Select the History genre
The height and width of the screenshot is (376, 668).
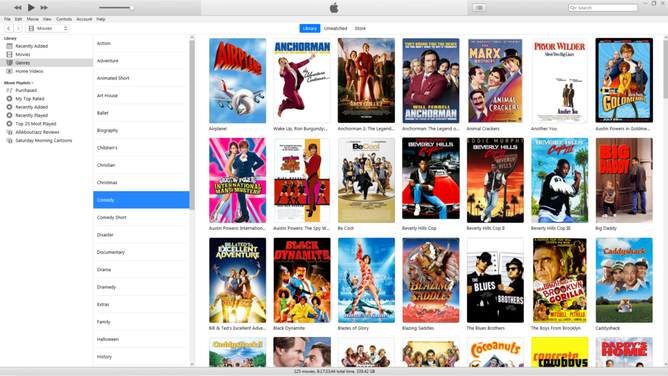coord(141,357)
